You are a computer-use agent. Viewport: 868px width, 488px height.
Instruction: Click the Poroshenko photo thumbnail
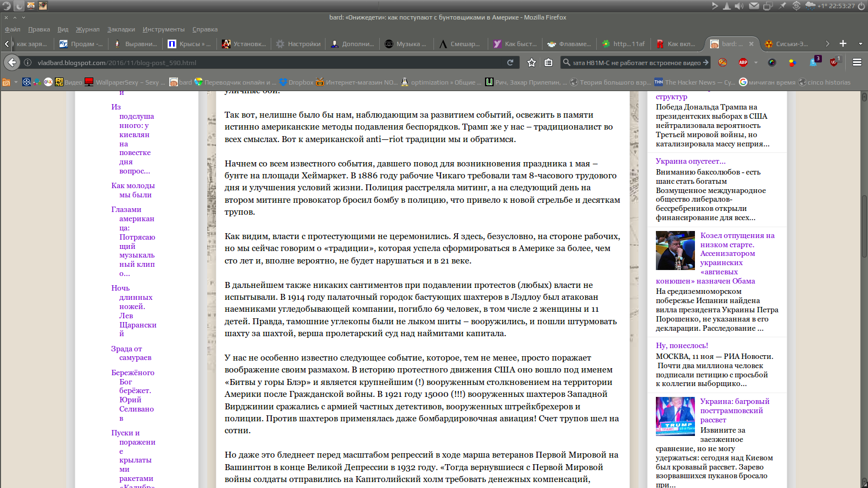click(675, 251)
